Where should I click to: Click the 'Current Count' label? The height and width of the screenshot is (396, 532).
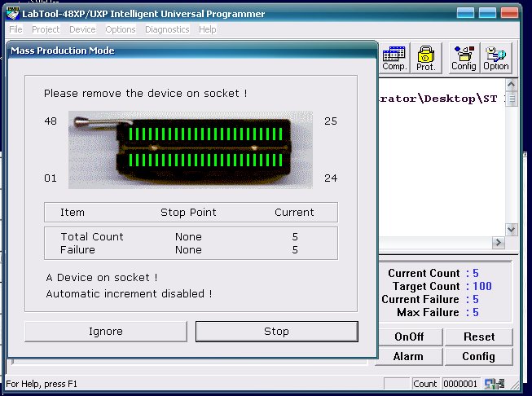(424, 273)
